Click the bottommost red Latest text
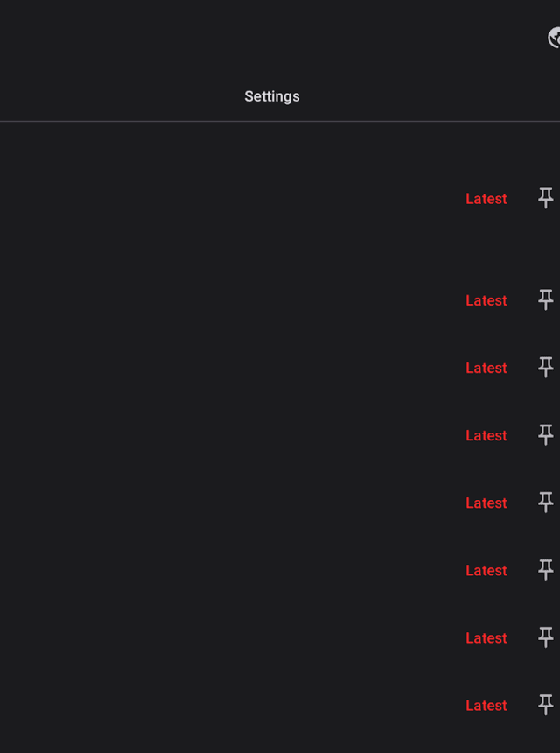The height and width of the screenshot is (753, 560). [x=486, y=705]
